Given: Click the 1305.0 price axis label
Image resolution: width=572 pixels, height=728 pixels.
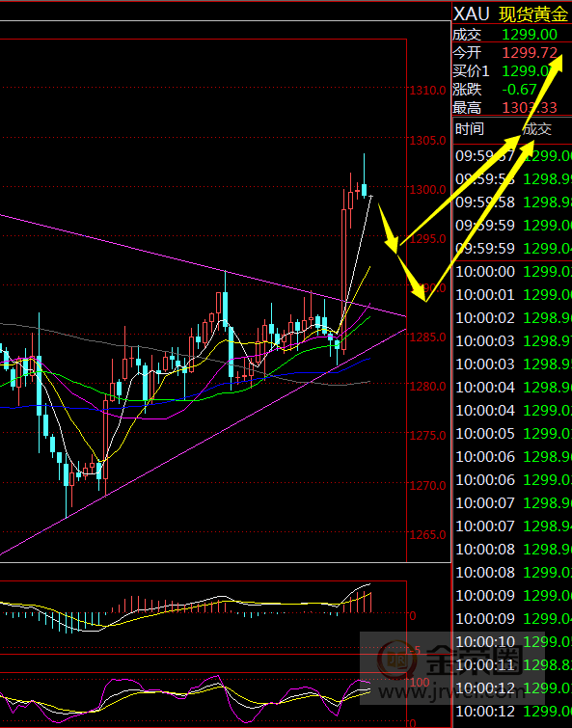Looking at the screenshot, I should tap(427, 140).
